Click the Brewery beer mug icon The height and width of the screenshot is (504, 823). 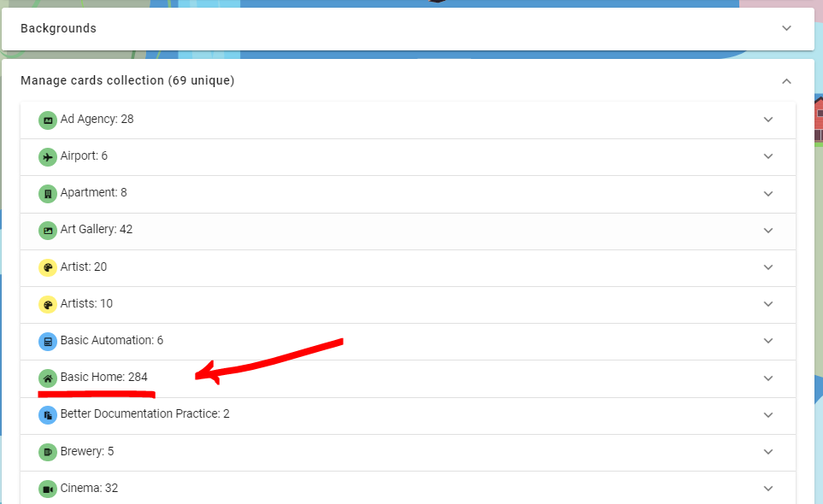pos(48,452)
